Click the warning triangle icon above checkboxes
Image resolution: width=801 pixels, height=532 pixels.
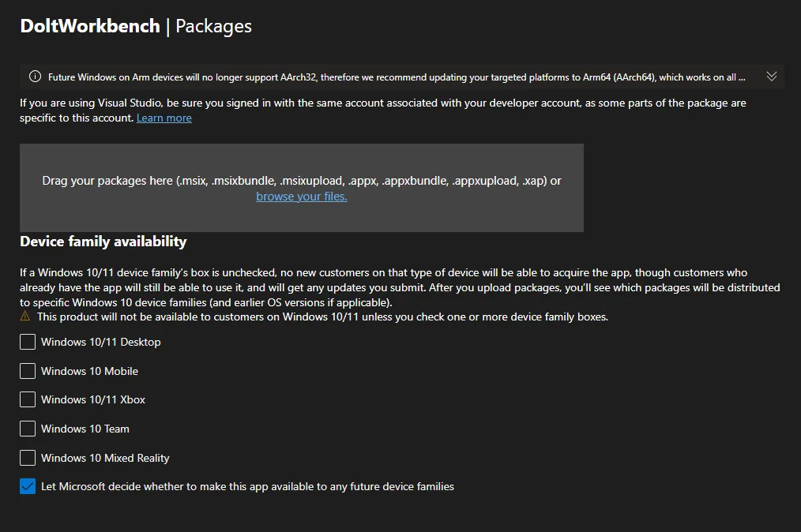[x=26, y=316]
